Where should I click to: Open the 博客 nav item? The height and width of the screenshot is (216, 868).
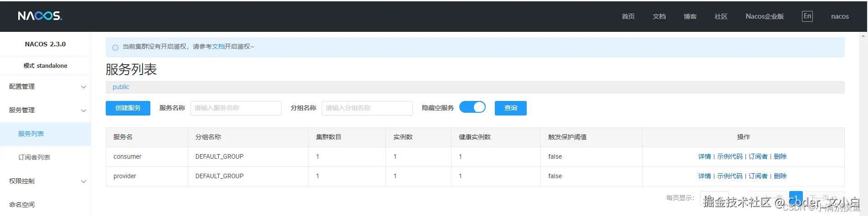coord(690,16)
